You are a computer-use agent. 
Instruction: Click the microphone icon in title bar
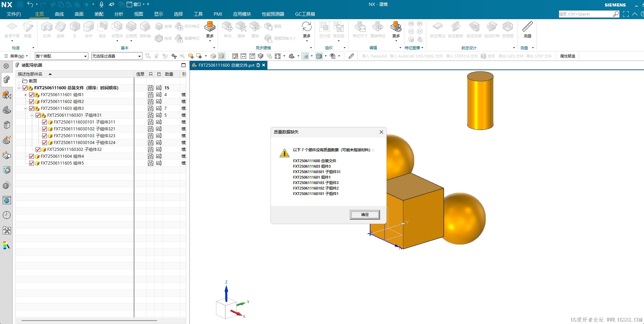tap(101, 4)
